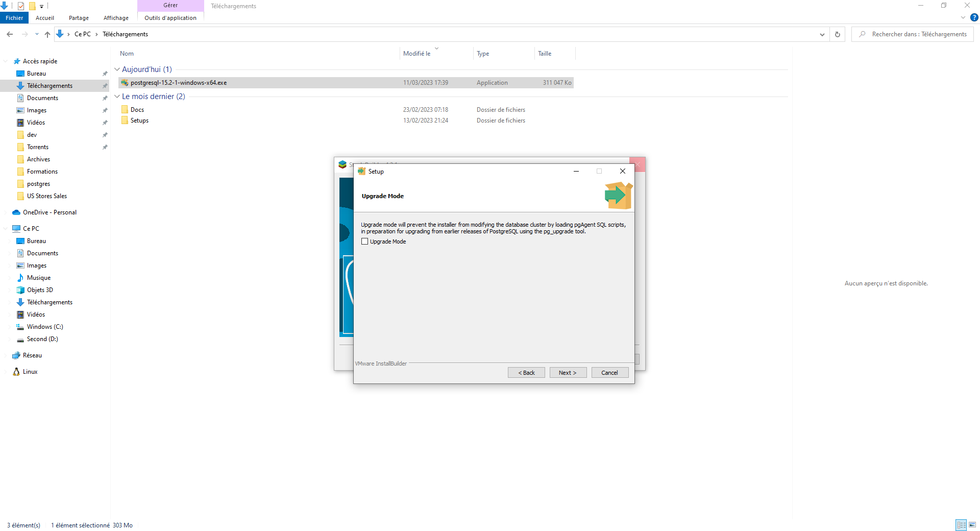Click the search box for Téléchargements
980x531 pixels.
point(913,34)
